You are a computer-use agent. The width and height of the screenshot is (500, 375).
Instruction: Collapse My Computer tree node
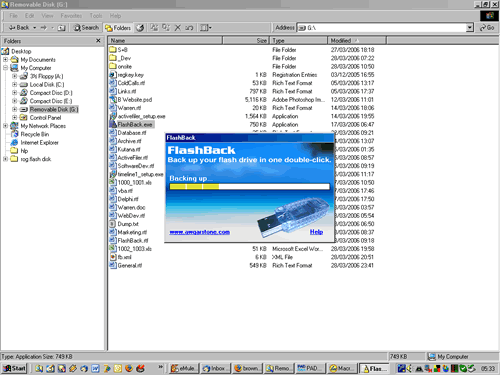pos(6,68)
